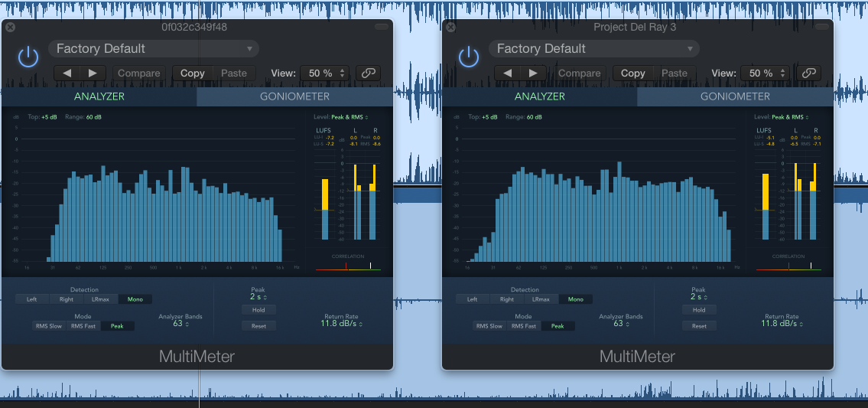868x408 pixels.
Task: Select RMS Fast mode in Project Del Ray 3 window
Action: [524, 326]
